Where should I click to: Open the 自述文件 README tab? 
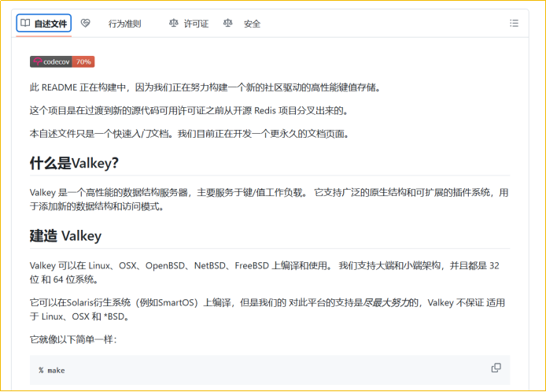[x=44, y=24]
